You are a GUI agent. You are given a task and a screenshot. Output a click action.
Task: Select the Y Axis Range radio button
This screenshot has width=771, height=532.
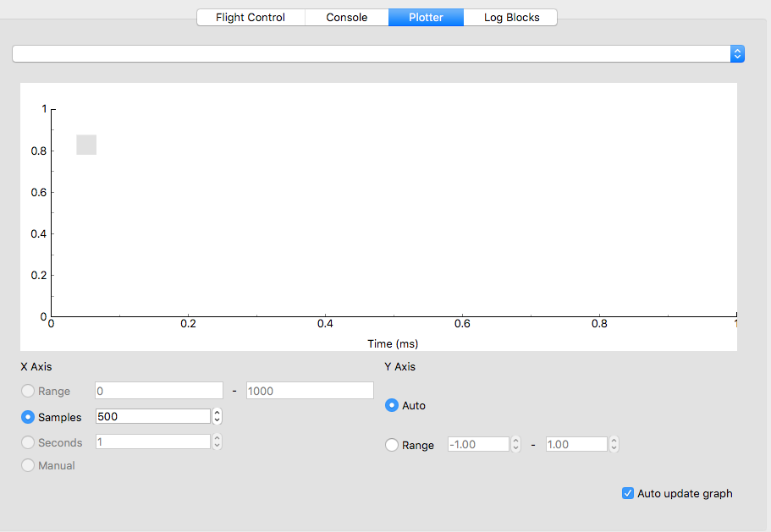[x=392, y=445]
